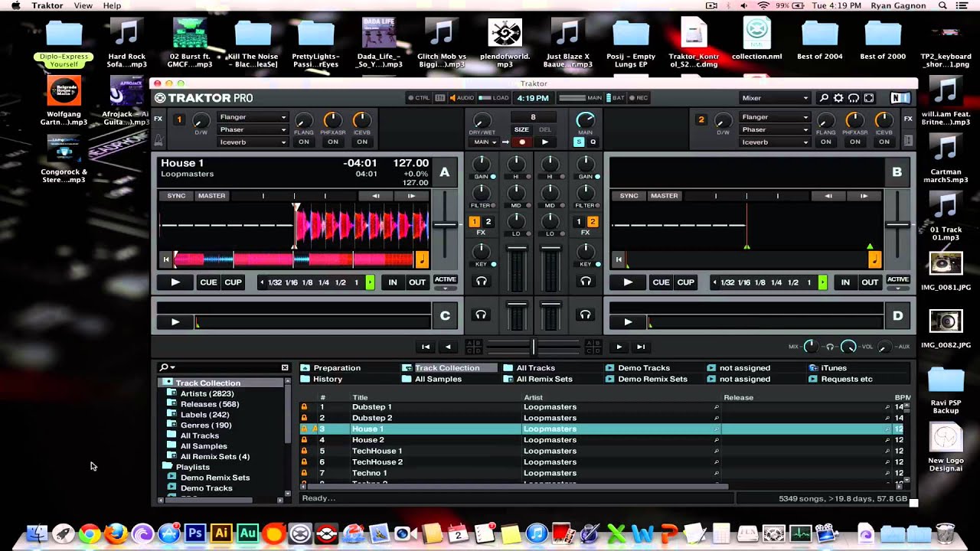Open the View menu

click(x=83, y=5)
